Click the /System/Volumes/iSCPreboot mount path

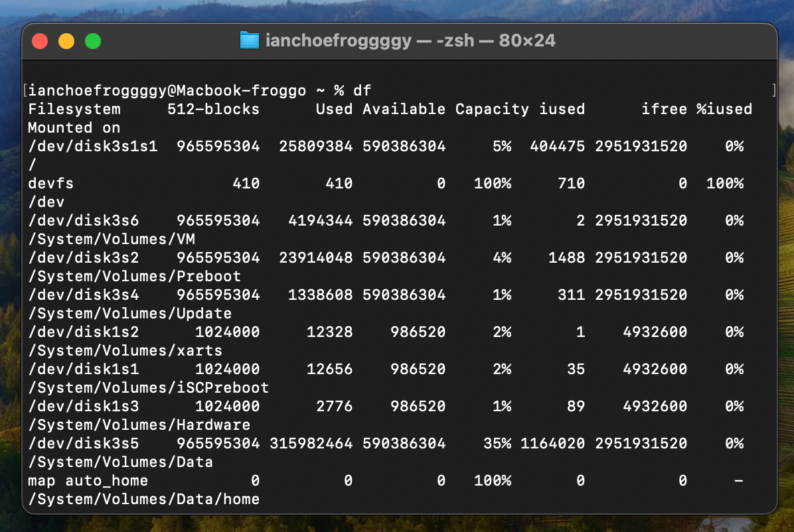[149, 387]
